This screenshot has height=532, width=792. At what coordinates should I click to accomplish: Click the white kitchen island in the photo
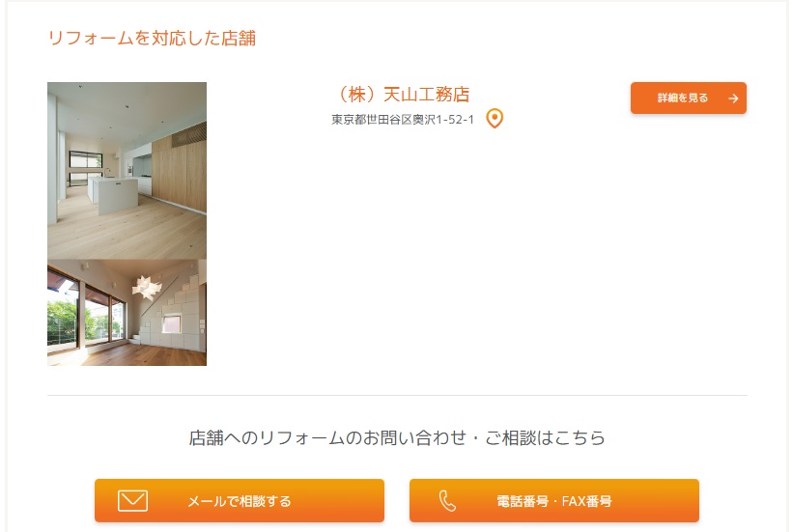click(x=113, y=194)
